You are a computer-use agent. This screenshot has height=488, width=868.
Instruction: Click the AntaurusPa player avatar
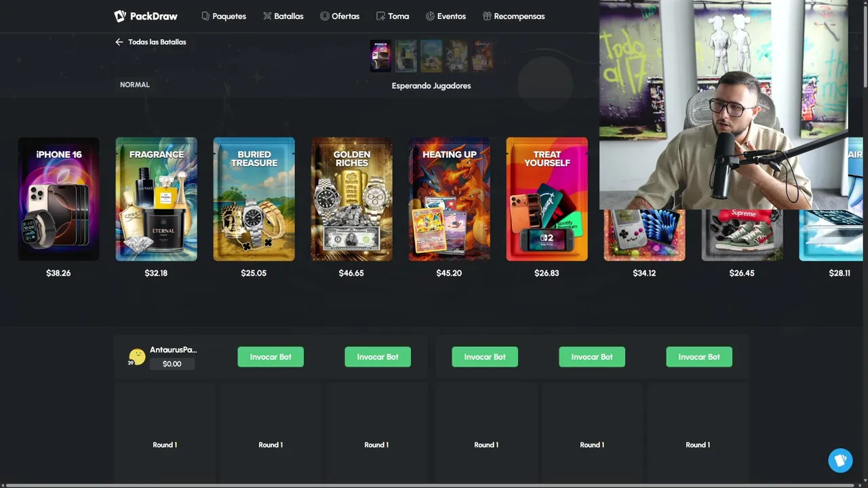pyautogui.click(x=137, y=357)
